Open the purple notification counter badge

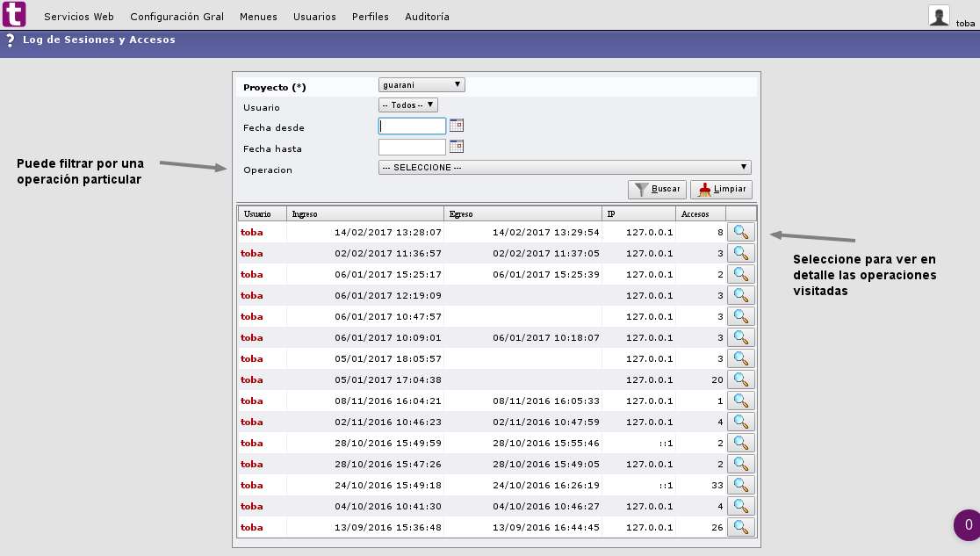click(x=968, y=525)
